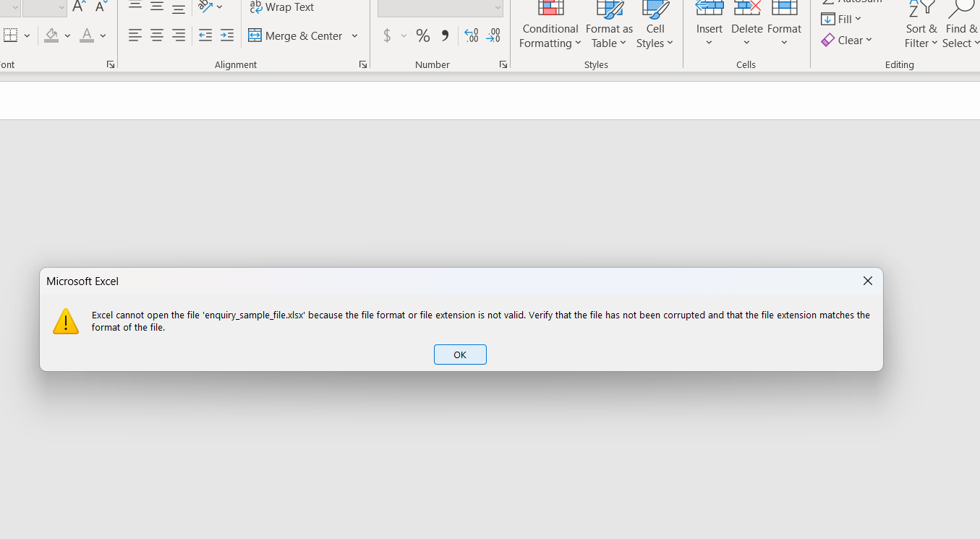
Task: Click OK to dismiss the error dialog
Action: (x=460, y=355)
